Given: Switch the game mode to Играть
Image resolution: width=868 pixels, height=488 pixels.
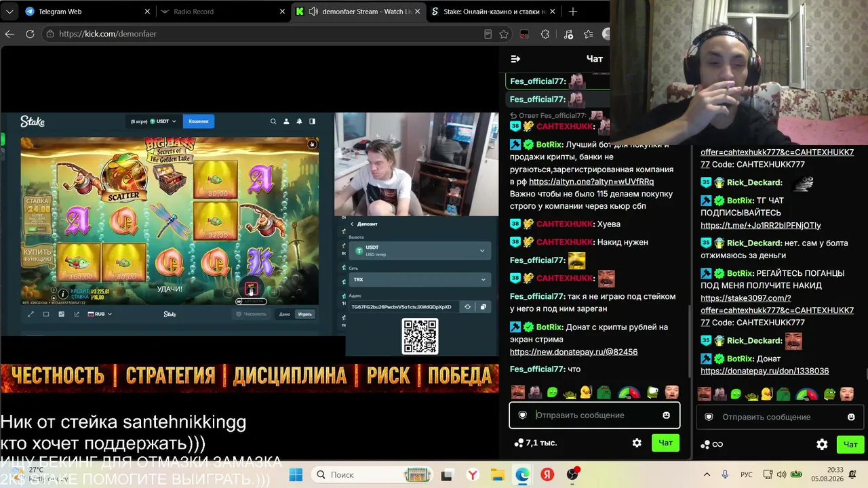Looking at the screenshot, I should [x=305, y=314].
